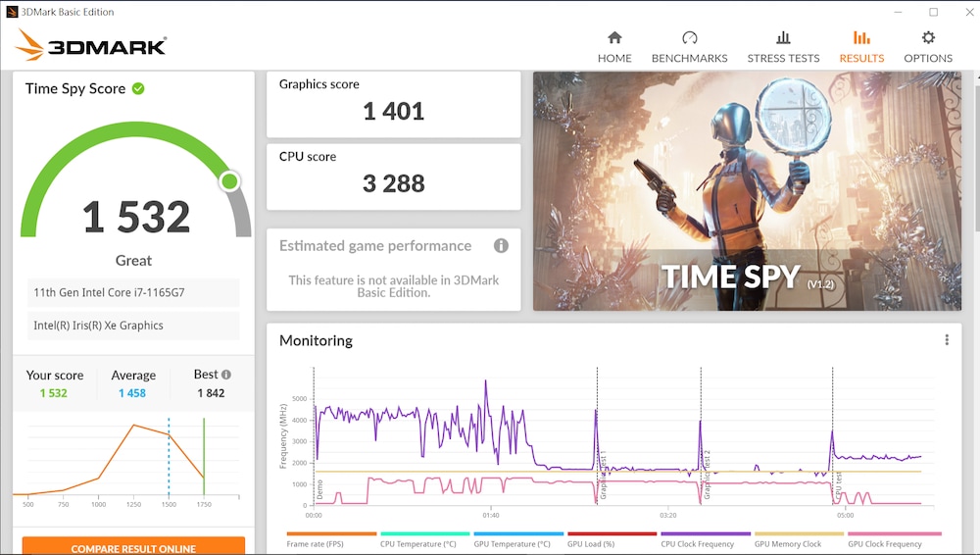This screenshot has height=555, width=980.
Task: Click the score gauge indicator knob
Action: 229,181
